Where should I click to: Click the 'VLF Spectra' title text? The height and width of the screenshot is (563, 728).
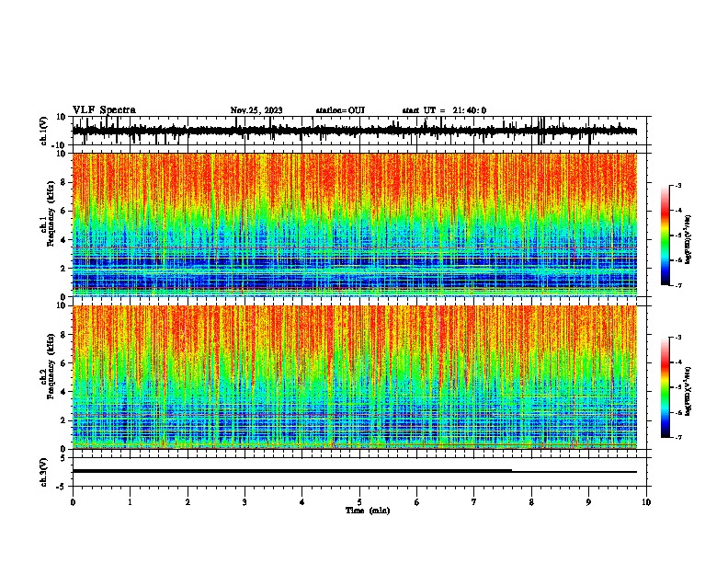click(104, 110)
